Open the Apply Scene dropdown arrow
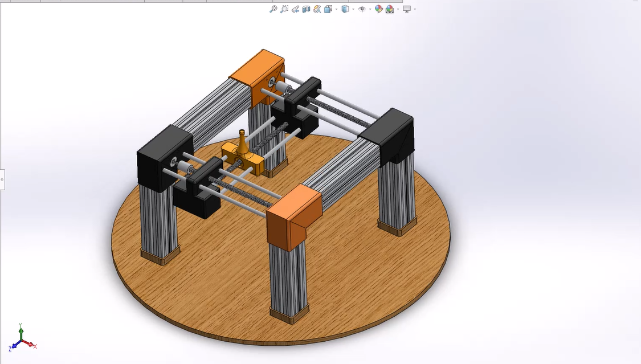The width and height of the screenshot is (641, 364). [398, 9]
